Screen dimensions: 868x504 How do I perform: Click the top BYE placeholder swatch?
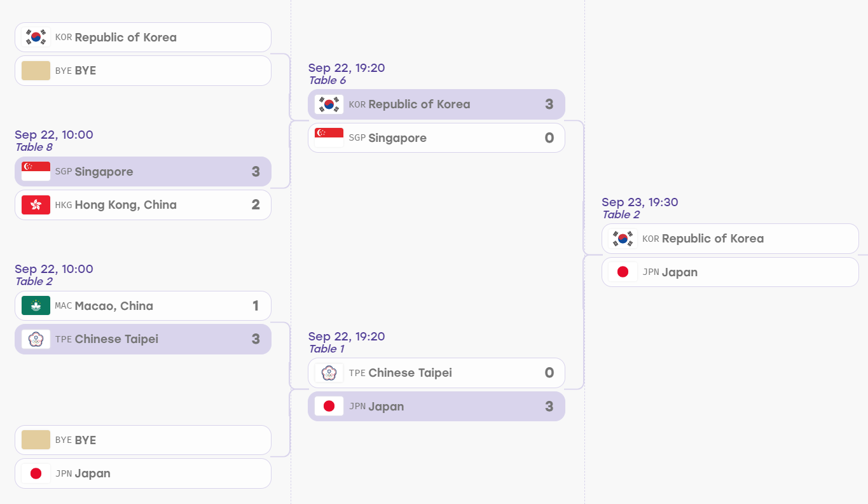[x=36, y=71]
